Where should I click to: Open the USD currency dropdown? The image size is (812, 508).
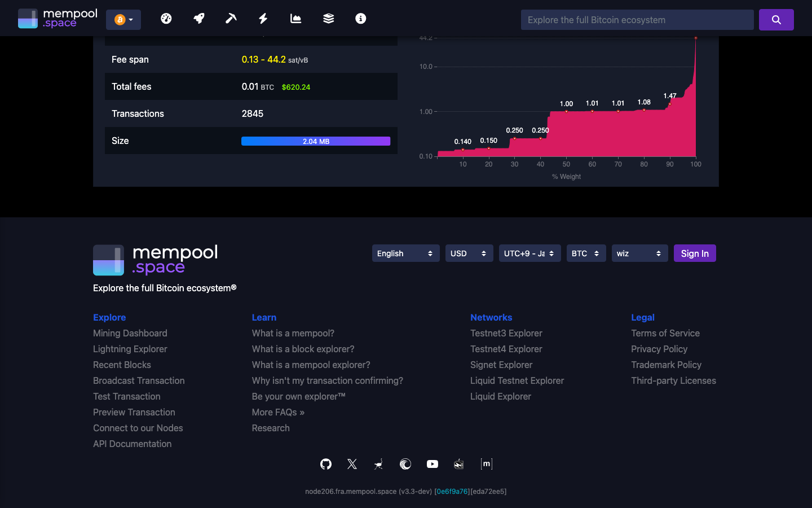[x=469, y=253]
